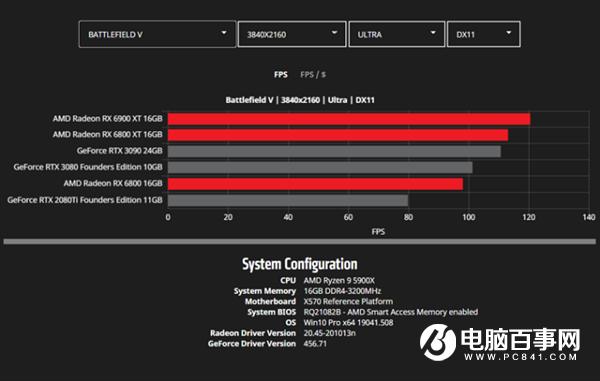Click the motherboard value 'X570 Reference Platform'
Image resolution: width=600 pixels, height=381 pixels.
pyautogui.click(x=348, y=301)
